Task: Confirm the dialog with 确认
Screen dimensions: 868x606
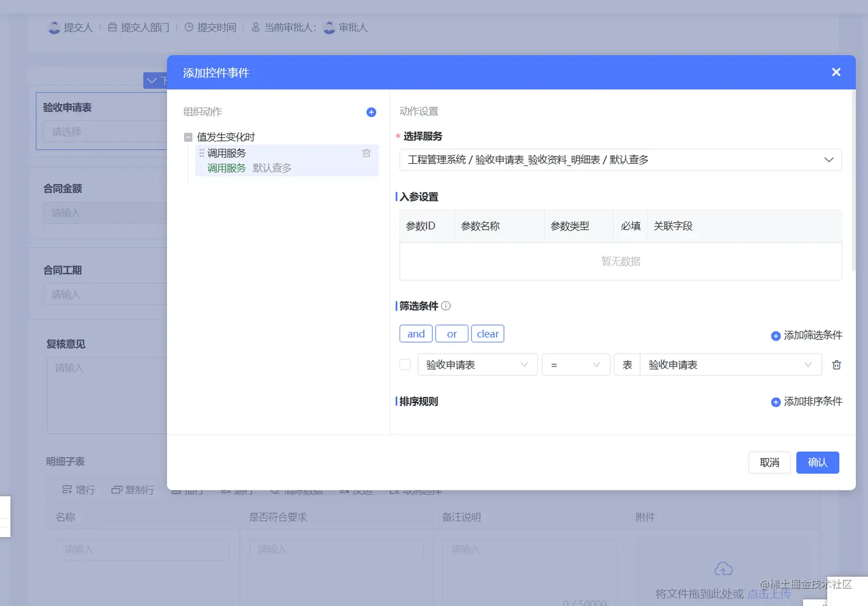Action: pyautogui.click(x=817, y=462)
